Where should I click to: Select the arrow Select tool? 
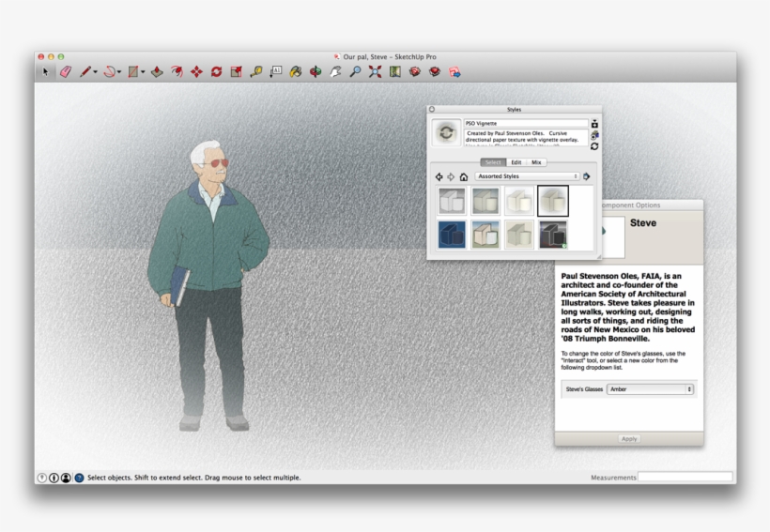coord(46,72)
